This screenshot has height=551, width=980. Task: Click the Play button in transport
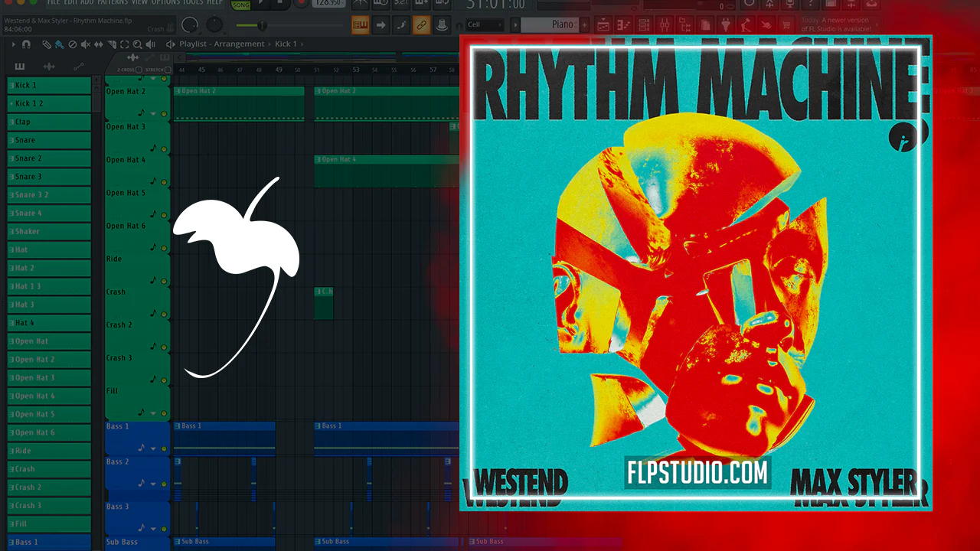pos(262,3)
